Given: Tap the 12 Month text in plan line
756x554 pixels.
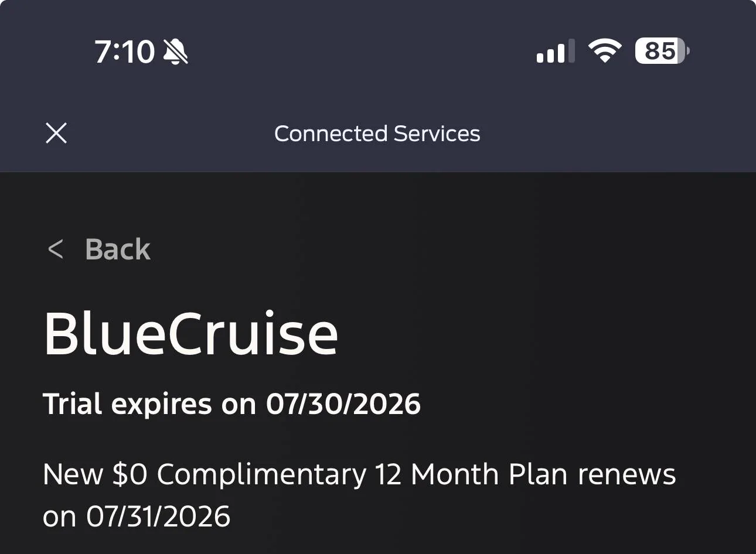Looking at the screenshot, I should (437, 474).
